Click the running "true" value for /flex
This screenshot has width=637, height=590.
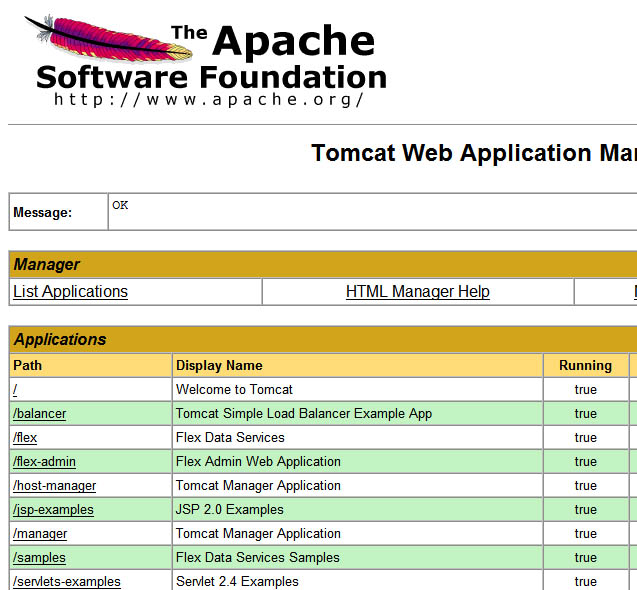click(x=585, y=438)
